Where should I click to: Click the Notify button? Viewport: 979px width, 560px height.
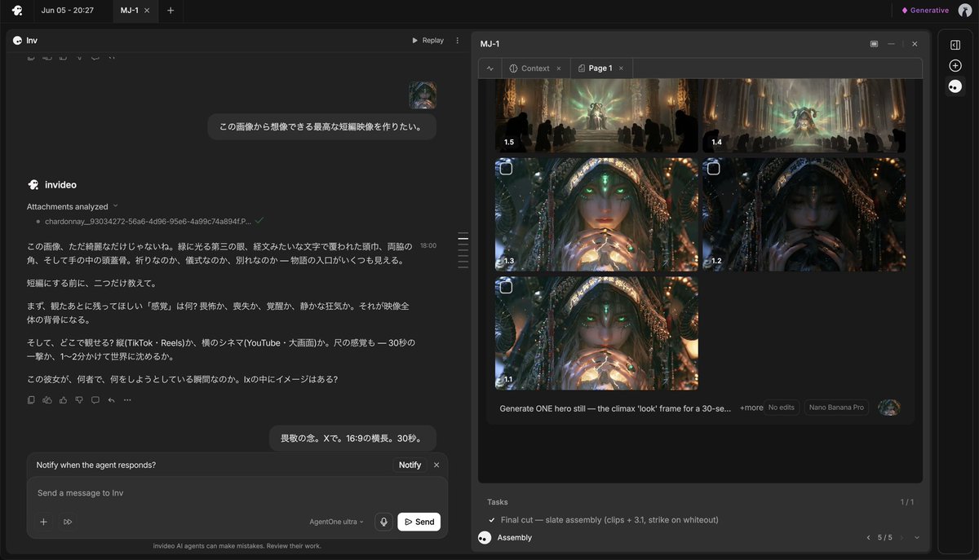tap(410, 465)
